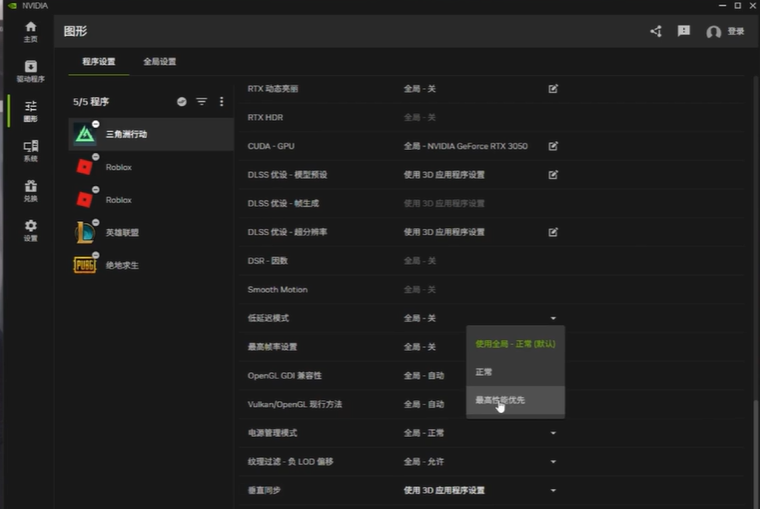The width and height of the screenshot is (760, 509).
Task: Open the 系统 system section in sidebar
Action: [x=31, y=151]
